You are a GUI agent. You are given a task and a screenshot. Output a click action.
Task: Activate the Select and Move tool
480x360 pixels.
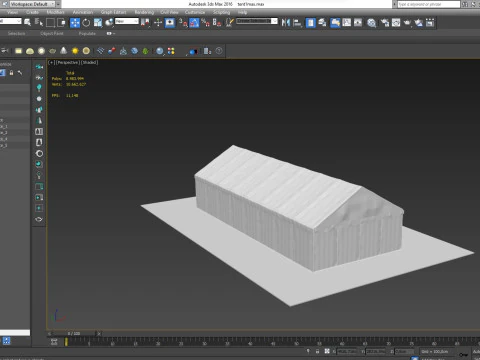(x=75, y=22)
